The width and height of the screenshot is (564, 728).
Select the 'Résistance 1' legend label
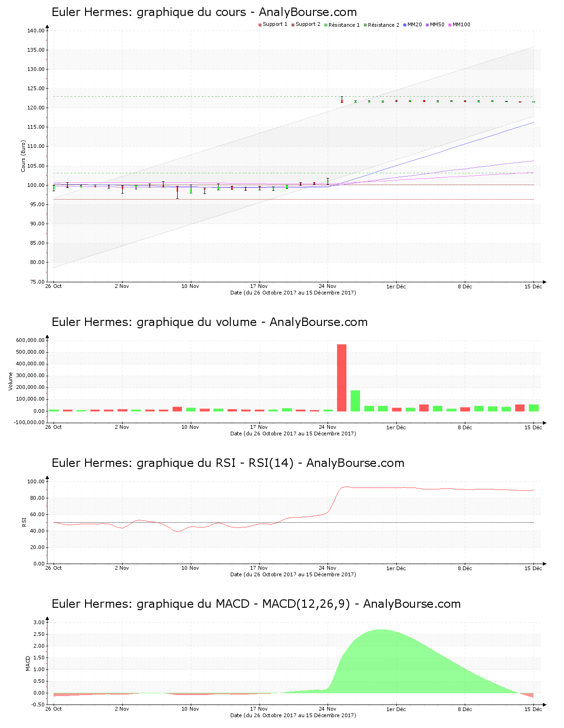(344, 25)
